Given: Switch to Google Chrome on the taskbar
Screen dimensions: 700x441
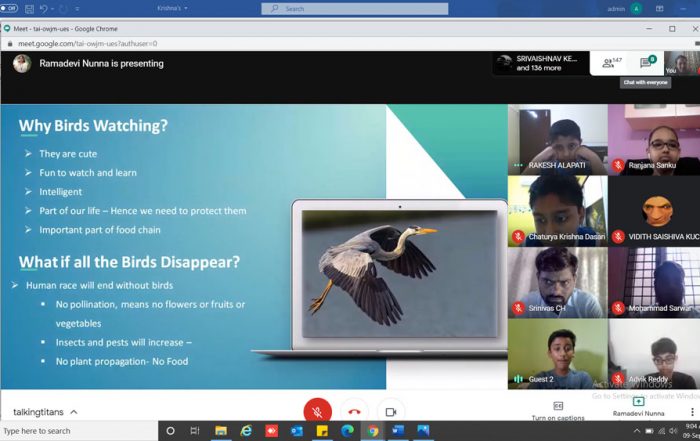Looking at the screenshot, I should [373, 431].
